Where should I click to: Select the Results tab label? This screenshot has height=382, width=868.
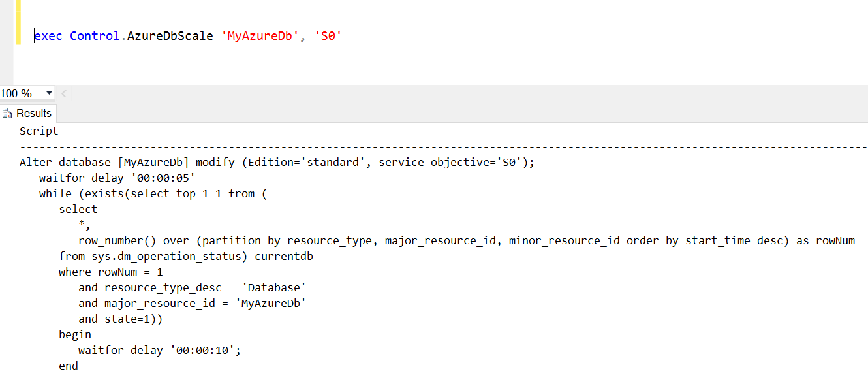[x=34, y=114]
